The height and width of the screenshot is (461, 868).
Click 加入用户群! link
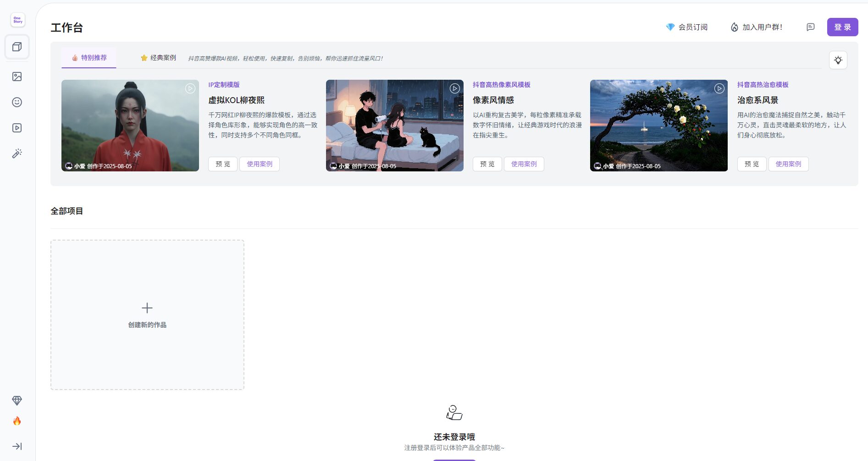click(x=756, y=27)
